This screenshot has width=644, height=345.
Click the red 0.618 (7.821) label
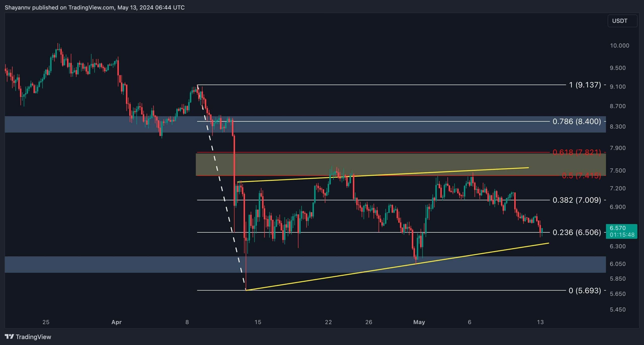(577, 152)
